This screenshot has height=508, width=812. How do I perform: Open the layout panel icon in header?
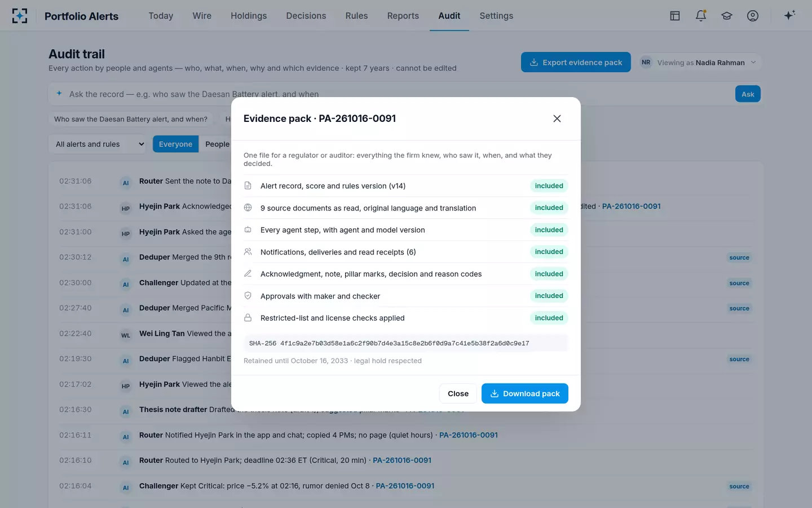(675, 16)
